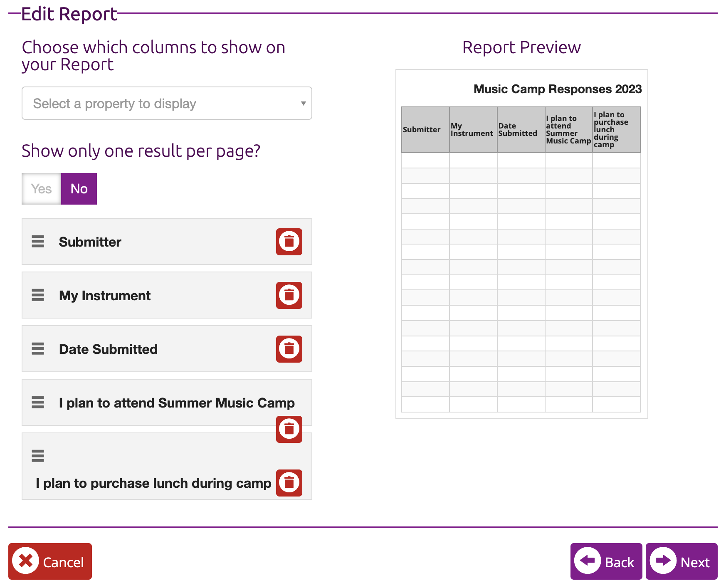Click the Submitter header in report preview
Image resolution: width=726 pixels, height=588 pixels.
(425, 130)
